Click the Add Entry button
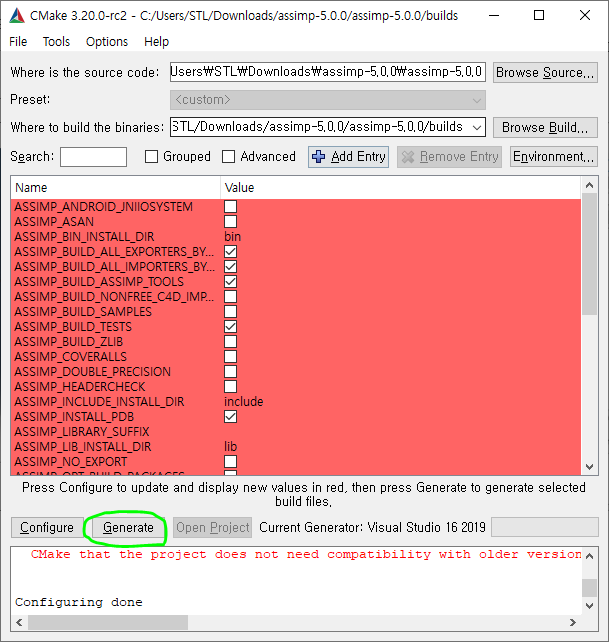The height and width of the screenshot is (642, 609). [x=349, y=156]
